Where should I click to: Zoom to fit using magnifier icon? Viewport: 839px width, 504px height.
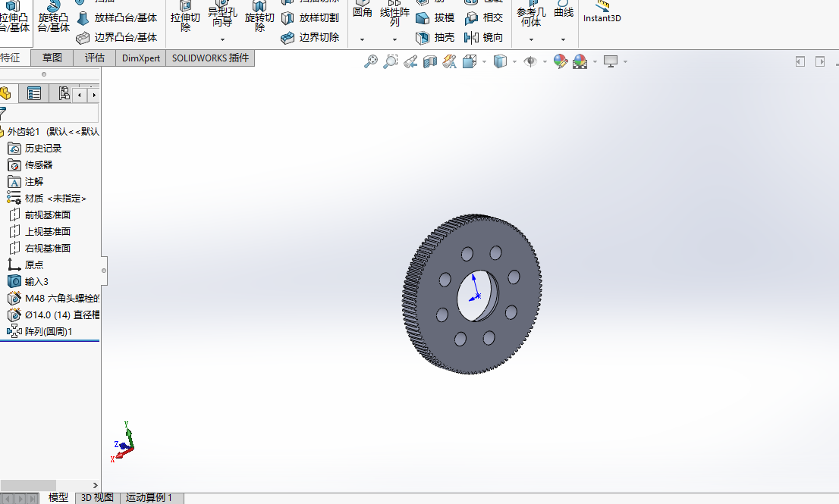[371, 61]
